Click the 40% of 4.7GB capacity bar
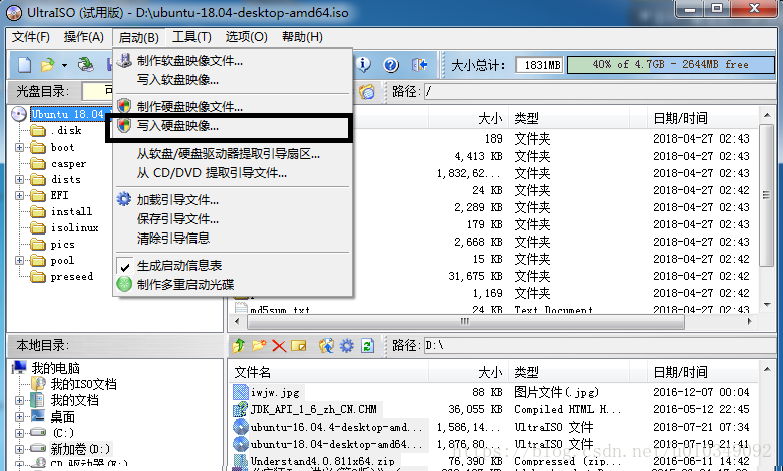 [671, 64]
